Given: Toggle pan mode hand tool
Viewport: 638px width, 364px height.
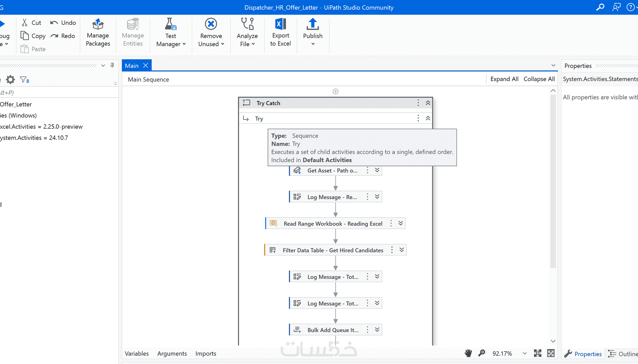Looking at the screenshot, I should coord(468,353).
